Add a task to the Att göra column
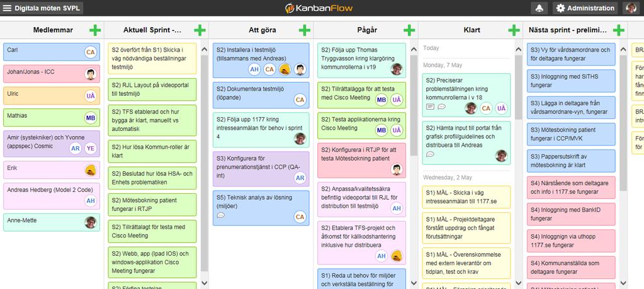The height and width of the screenshot is (289, 644). pyautogui.click(x=304, y=30)
